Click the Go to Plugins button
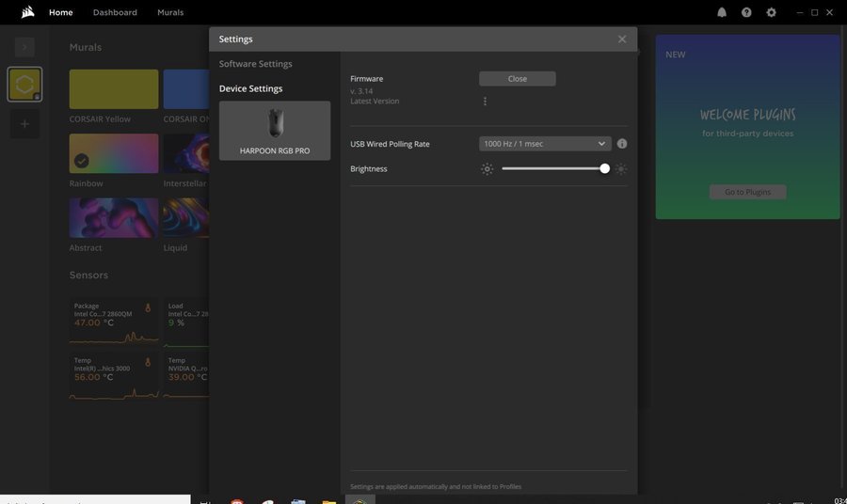This screenshot has height=504, width=847. pyautogui.click(x=747, y=192)
